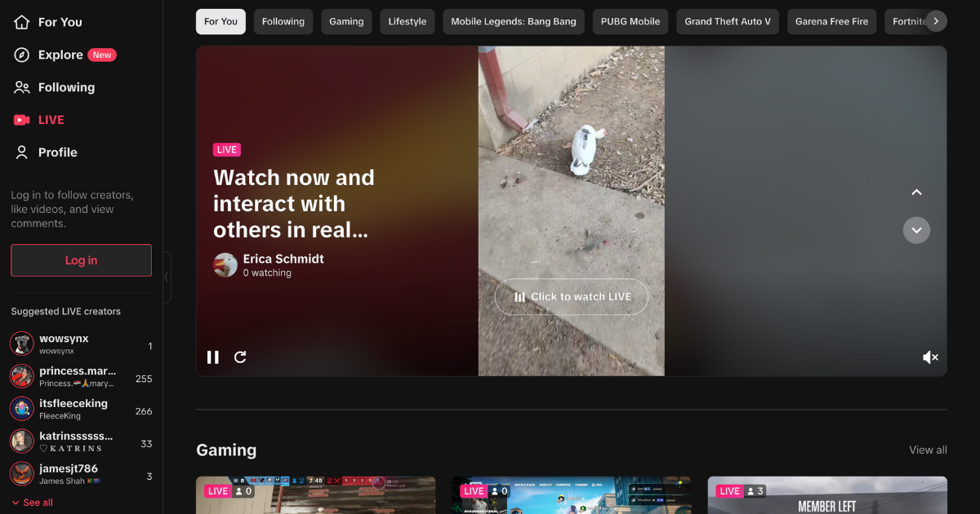
Task: Select the PUBG Mobile category tab
Action: [x=630, y=21]
